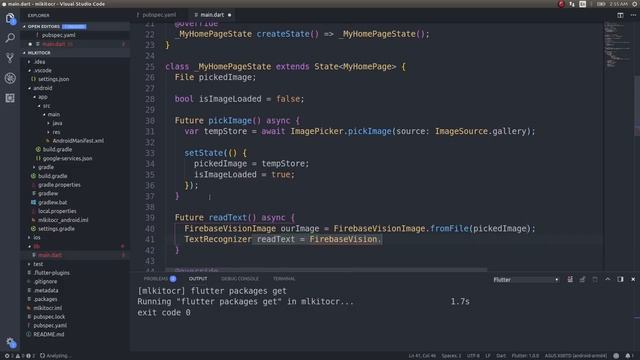
Task: Open the editor More Actions ellipsis
Action: [x=633, y=15]
